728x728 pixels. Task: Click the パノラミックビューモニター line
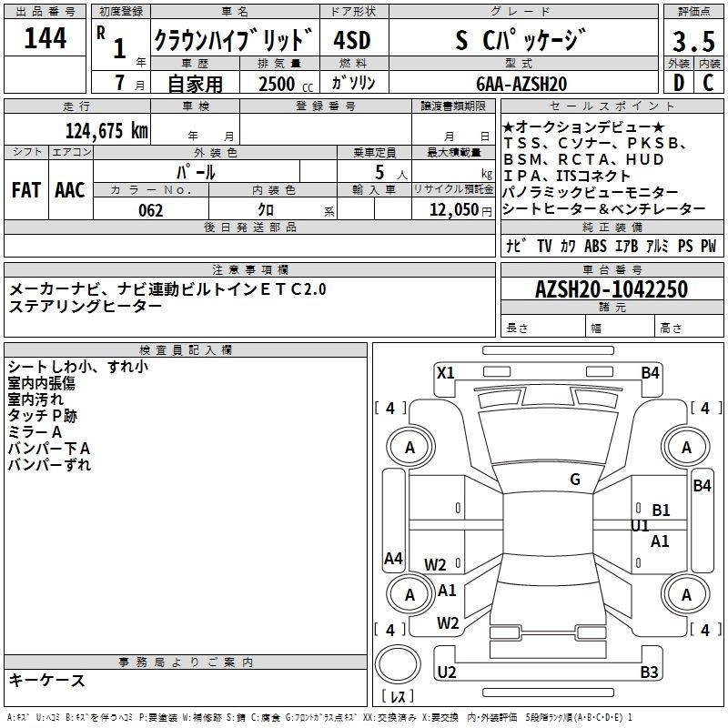click(590, 192)
